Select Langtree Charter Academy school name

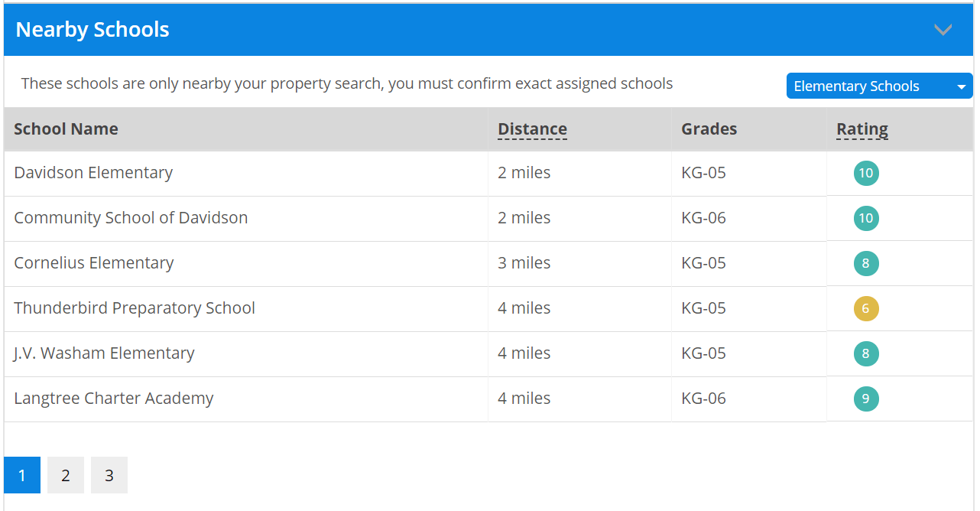point(114,398)
